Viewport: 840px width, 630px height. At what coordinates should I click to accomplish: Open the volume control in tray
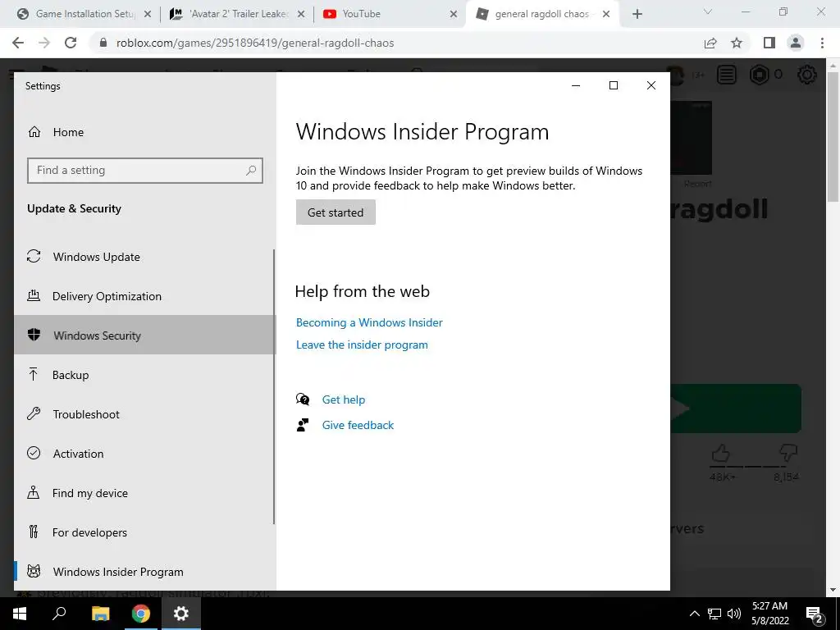[734, 614]
